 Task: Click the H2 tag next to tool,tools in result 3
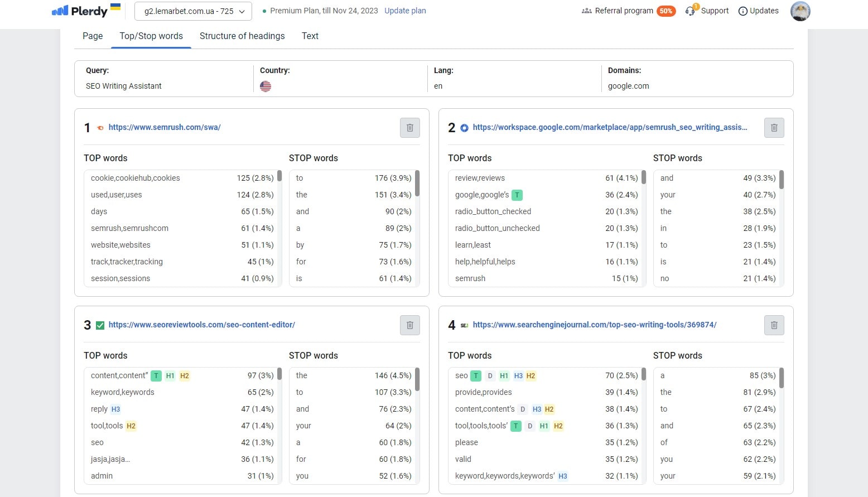coord(131,426)
